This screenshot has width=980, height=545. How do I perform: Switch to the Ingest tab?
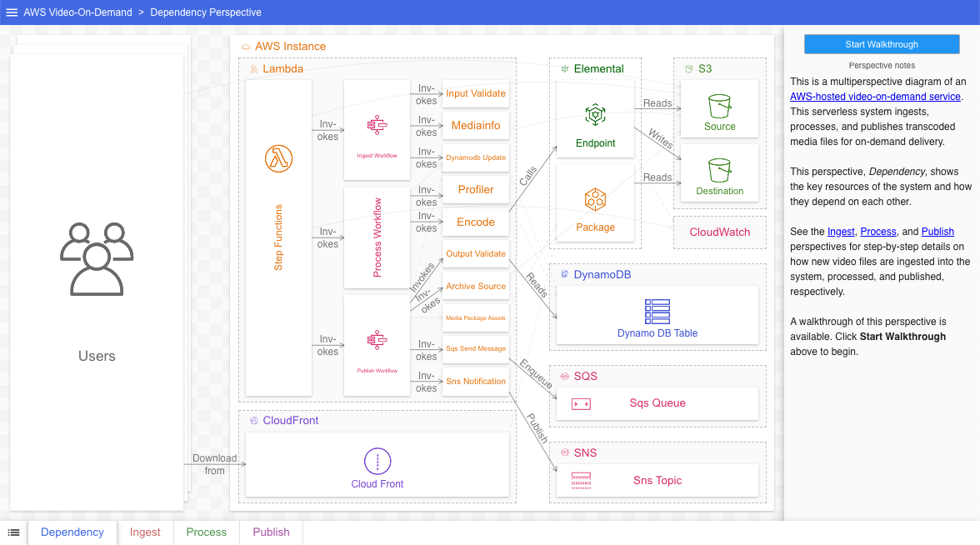coord(145,532)
